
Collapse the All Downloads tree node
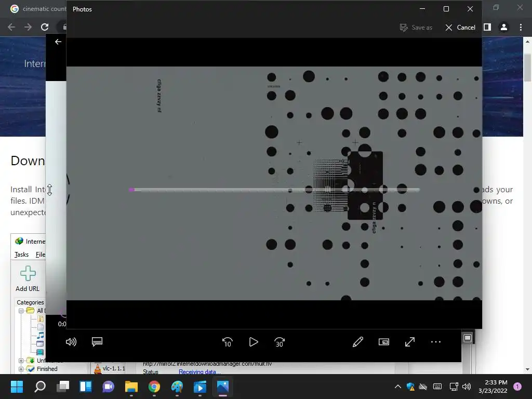(21, 311)
